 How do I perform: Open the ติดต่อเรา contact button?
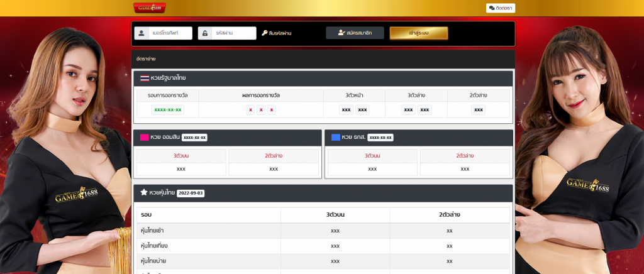[501, 8]
